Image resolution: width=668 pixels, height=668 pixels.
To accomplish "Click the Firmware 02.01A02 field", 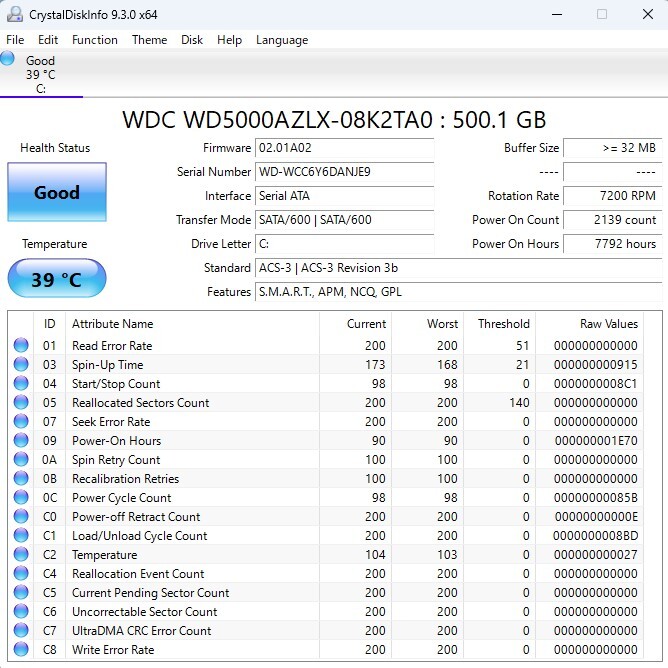I will point(344,148).
